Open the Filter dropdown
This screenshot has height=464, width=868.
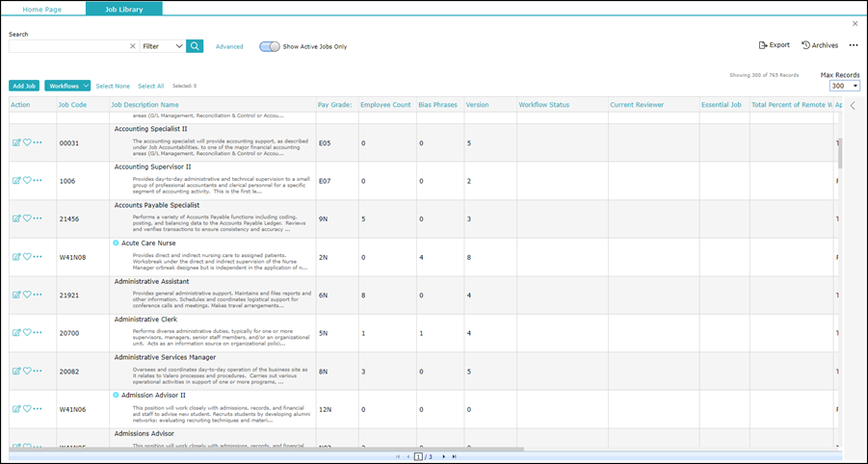coord(162,46)
